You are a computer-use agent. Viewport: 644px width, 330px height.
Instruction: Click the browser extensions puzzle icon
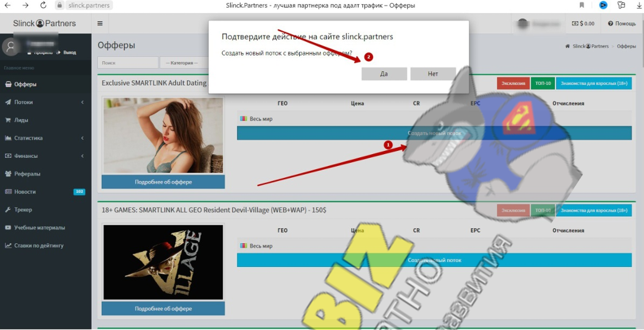[621, 6]
